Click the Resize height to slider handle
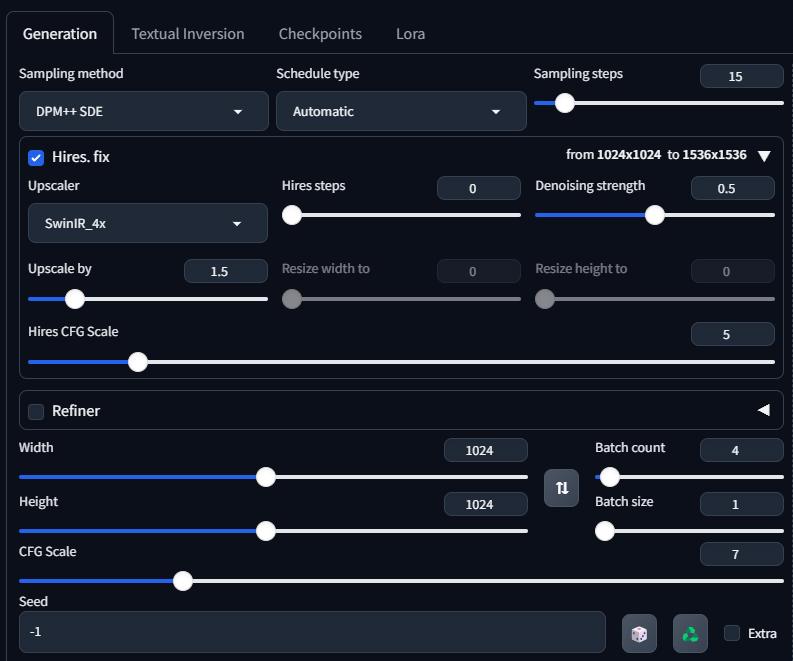This screenshot has height=661, width=793. click(545, 299)
